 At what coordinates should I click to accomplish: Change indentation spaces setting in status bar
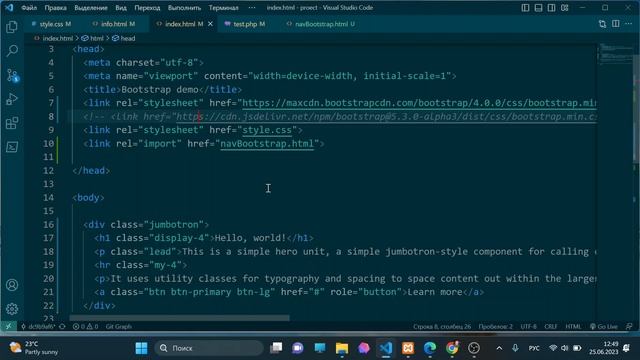[496, 327]
